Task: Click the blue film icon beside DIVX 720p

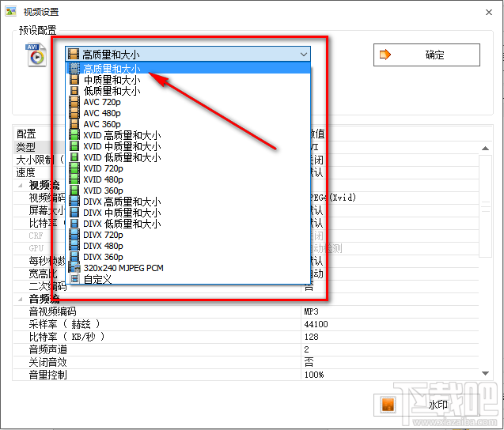Action: [x=74, y=235]
